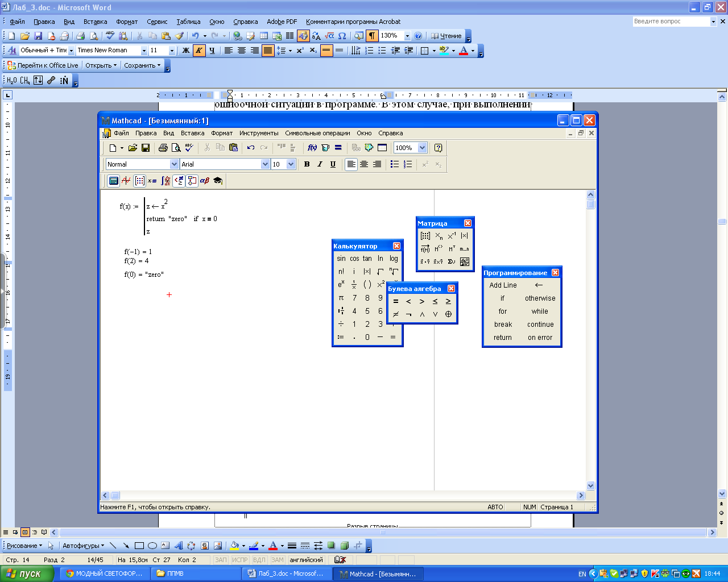Screen dimensions: 728x582
Task: Toggle bulleted list in Mathcad formatting bar
Action: click(395, 164)
